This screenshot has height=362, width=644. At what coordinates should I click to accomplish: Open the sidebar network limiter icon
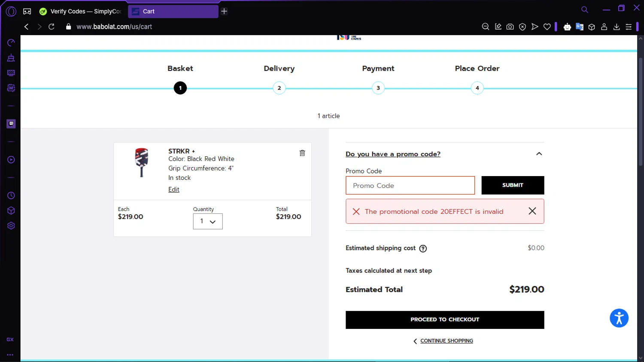pyautogui.click(x=11, y=73)
